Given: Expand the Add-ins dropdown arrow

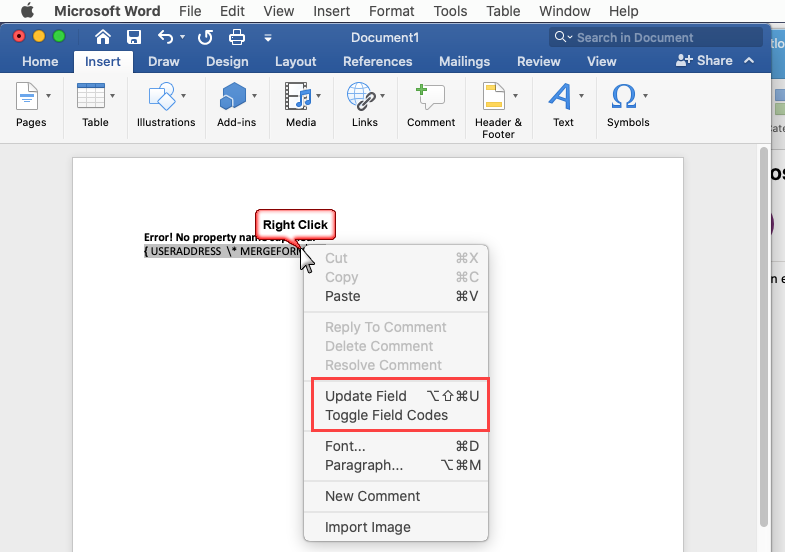Looking at the screenshot, I should [254, 96].
